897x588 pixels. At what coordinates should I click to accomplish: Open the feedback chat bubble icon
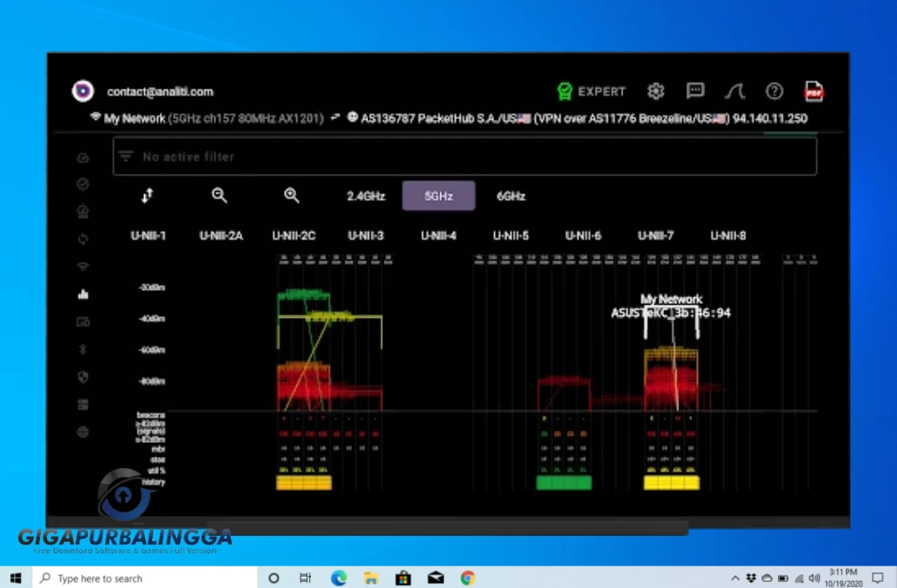tap(695, 91)
